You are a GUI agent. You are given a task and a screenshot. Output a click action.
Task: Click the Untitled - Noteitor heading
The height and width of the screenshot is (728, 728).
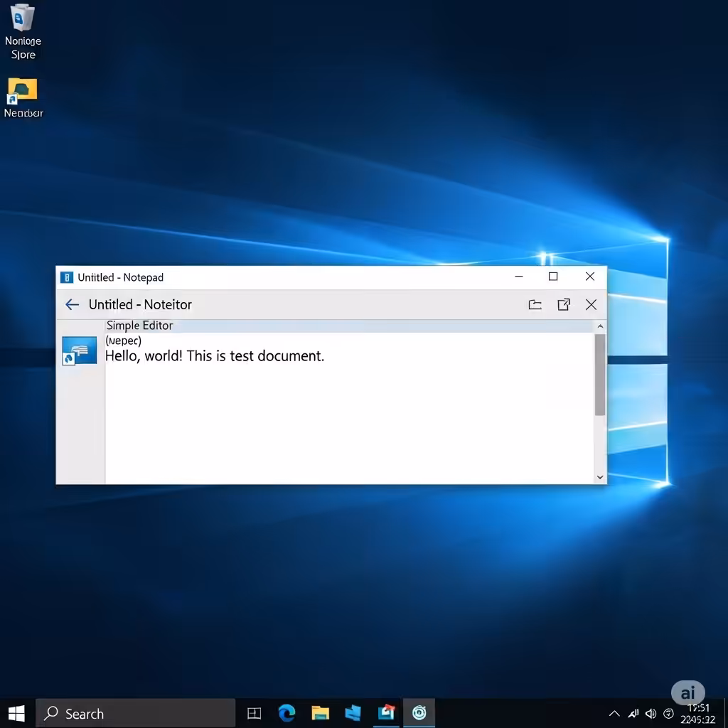pos(140,304)
